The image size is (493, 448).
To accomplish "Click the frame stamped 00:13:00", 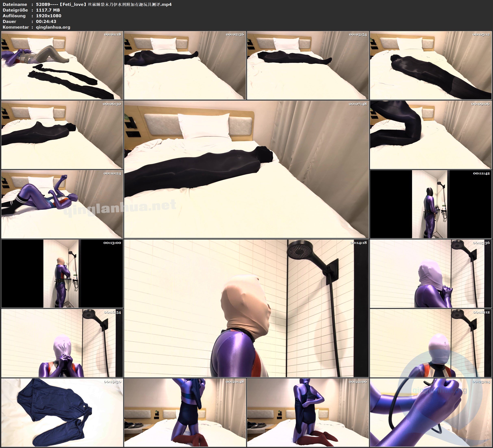I will click(x=62, y=274).
